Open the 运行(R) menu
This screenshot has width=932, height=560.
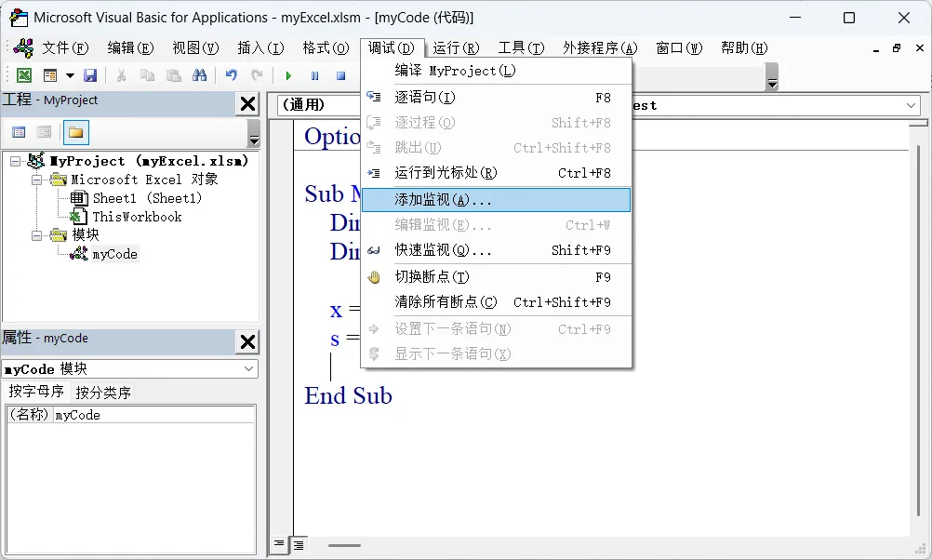click(x=456, y=47)
